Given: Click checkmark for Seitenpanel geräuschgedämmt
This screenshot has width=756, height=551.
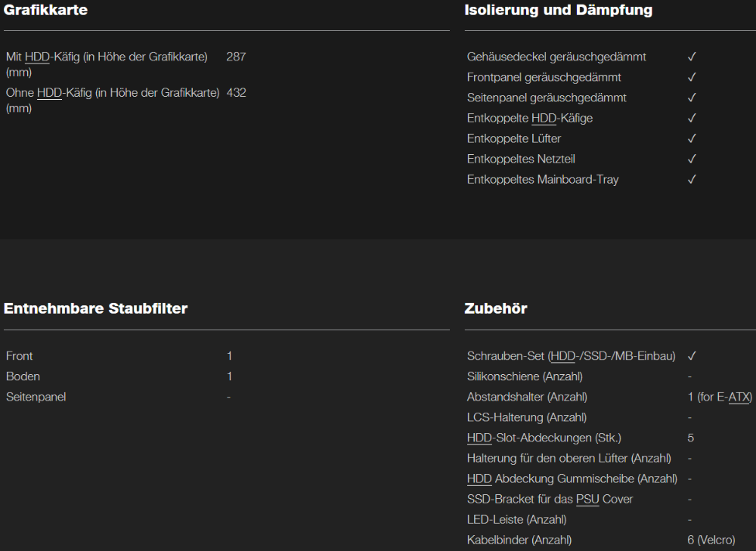Looking at the screenshot, I should tap(692, 98).
